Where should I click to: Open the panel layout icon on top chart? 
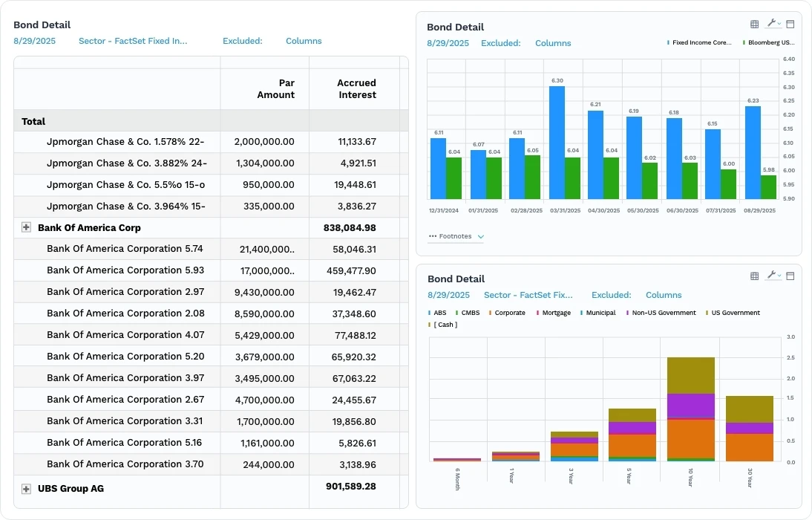click(x=790, y=24)
